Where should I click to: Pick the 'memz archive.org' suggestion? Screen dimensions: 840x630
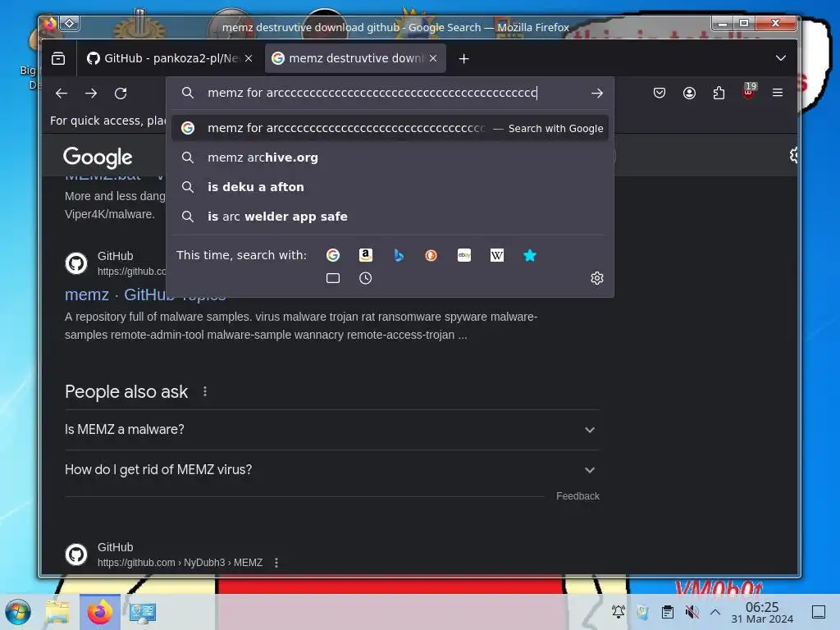click(x=390, y=157)
